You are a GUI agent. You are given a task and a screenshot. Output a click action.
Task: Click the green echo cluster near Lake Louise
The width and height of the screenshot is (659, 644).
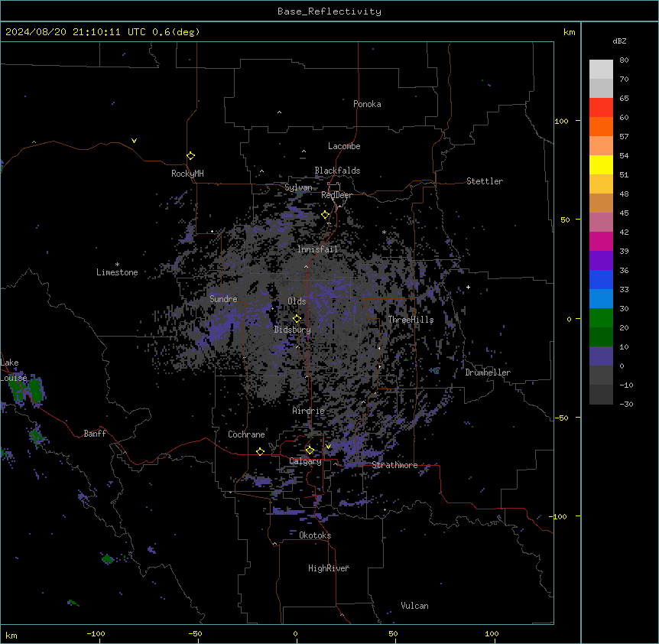pos(26,391)
